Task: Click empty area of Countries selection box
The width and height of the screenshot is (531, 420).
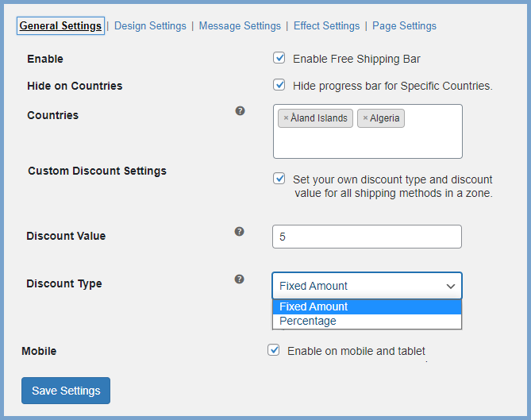Action: (x=367, y=143)
